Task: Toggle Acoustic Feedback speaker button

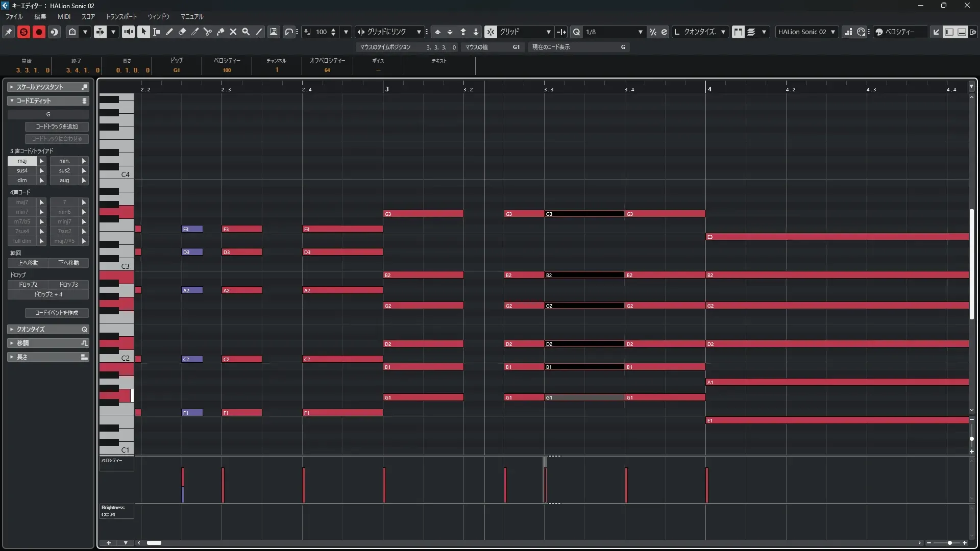Action: [x=128, y=32]
